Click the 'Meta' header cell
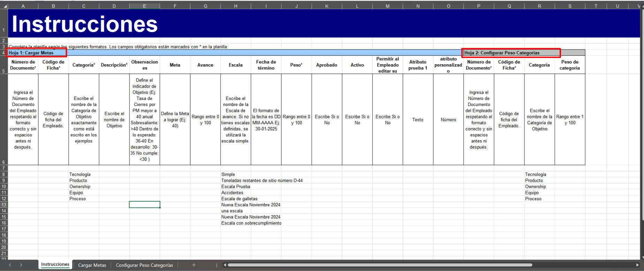The height and width of the screenshot is (271, 644). pyautogui.click(x=175, y=65)
